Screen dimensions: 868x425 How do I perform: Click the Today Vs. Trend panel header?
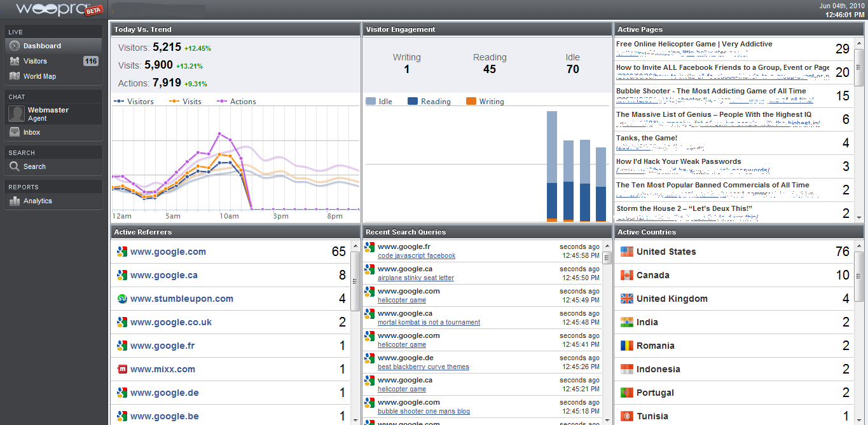coord(235,29)
